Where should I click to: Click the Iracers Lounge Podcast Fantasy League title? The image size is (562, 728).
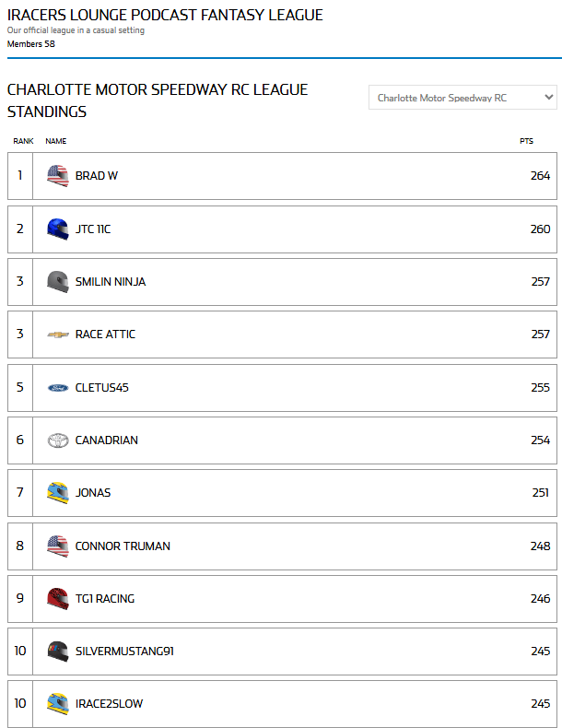click(165, 16)
